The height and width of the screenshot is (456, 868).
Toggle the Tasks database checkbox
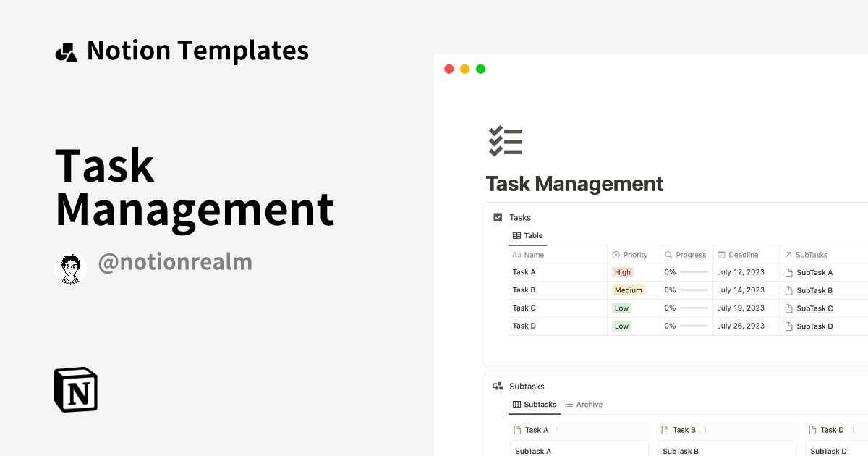coord(497,217)
